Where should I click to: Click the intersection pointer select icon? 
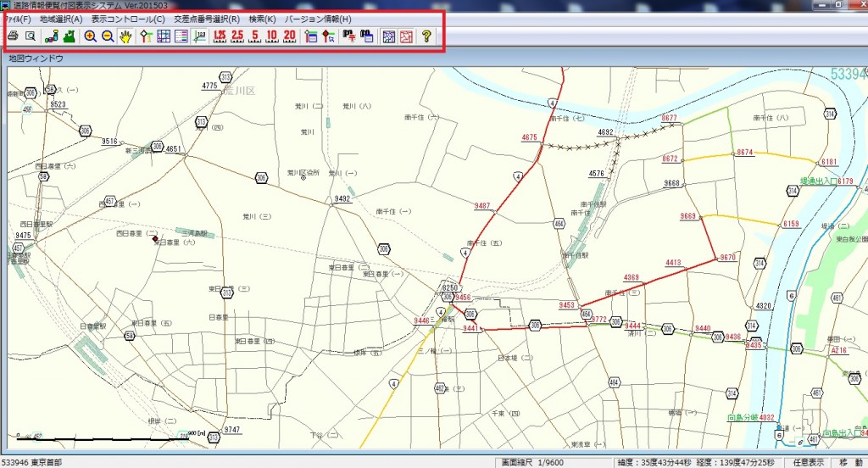[328, 36]
